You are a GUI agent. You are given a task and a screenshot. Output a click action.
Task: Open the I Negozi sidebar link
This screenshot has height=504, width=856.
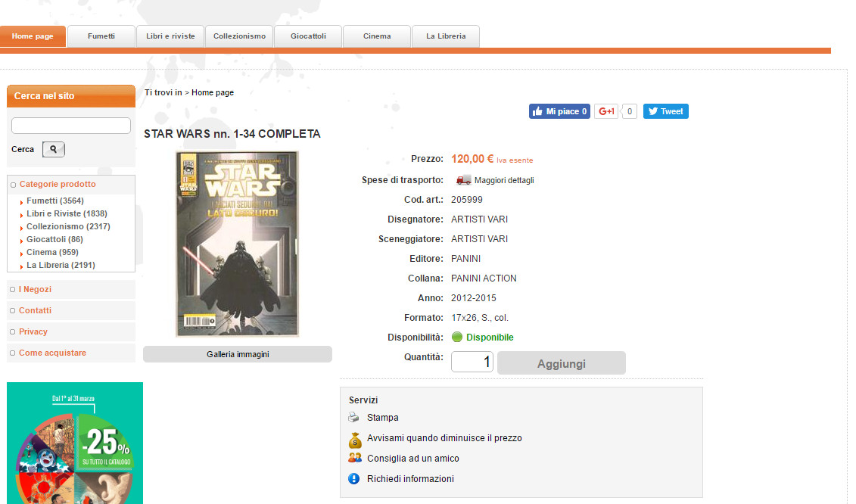[x=35, y=289]
